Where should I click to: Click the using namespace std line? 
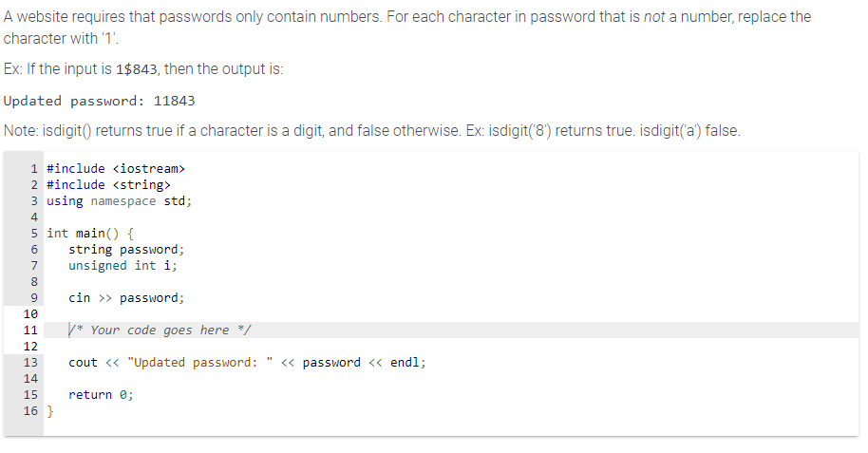tap(119, 201)
